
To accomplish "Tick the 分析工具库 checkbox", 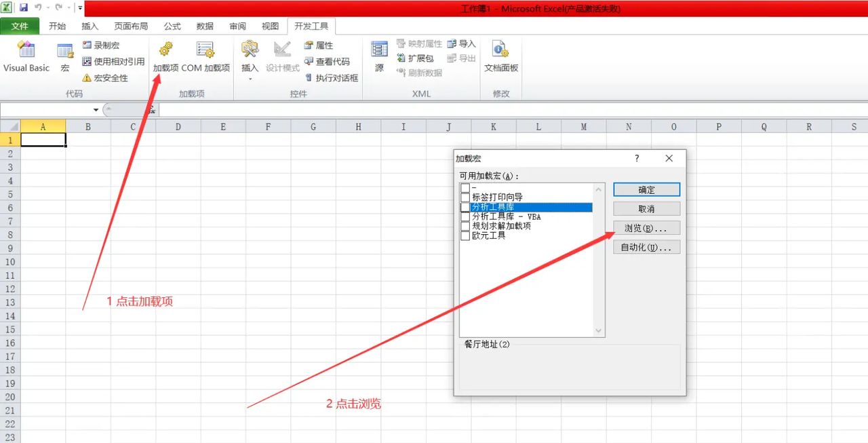I will point(465,207).
